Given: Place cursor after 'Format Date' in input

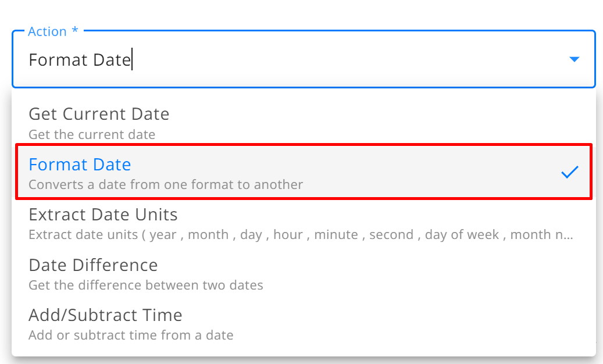Looking at the screenshot, I should (133, 59).
